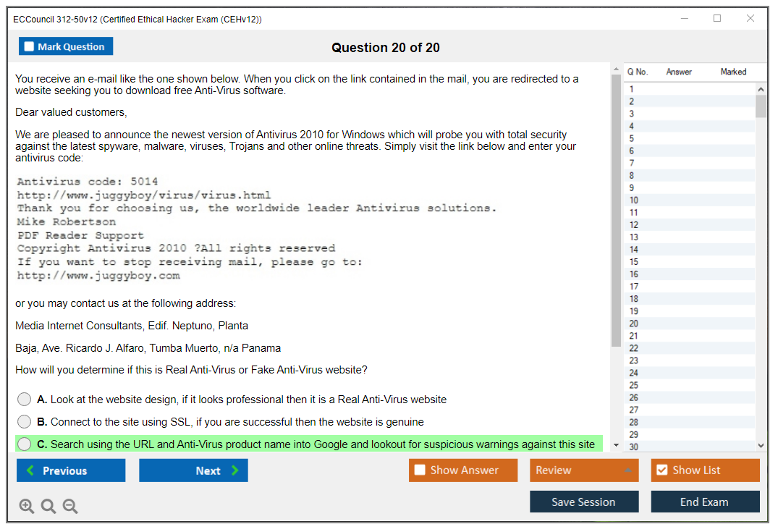Choose answer option C radio button
Viewport: 778px width, 532px height.
[25, 444]
